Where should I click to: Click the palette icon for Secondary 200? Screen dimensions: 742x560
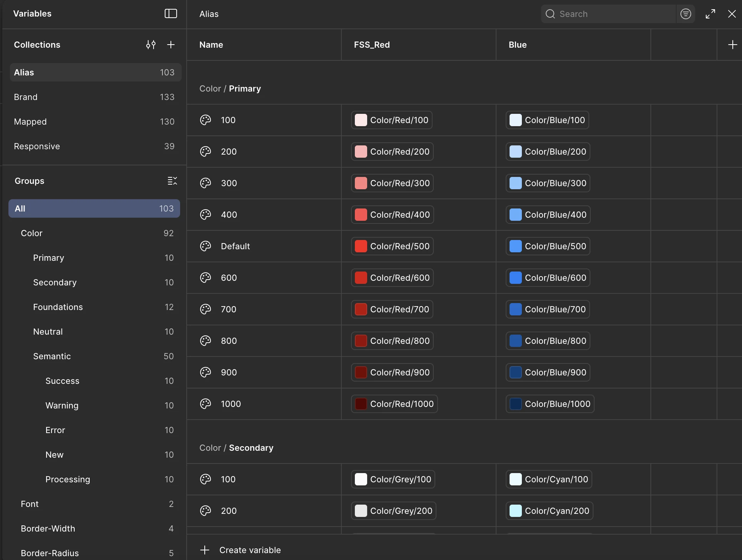206,511
